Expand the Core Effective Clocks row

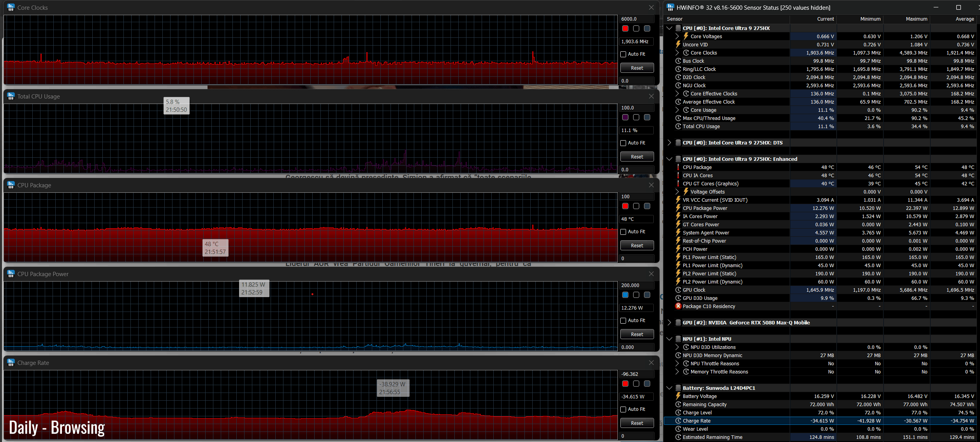tap(677, 93)
